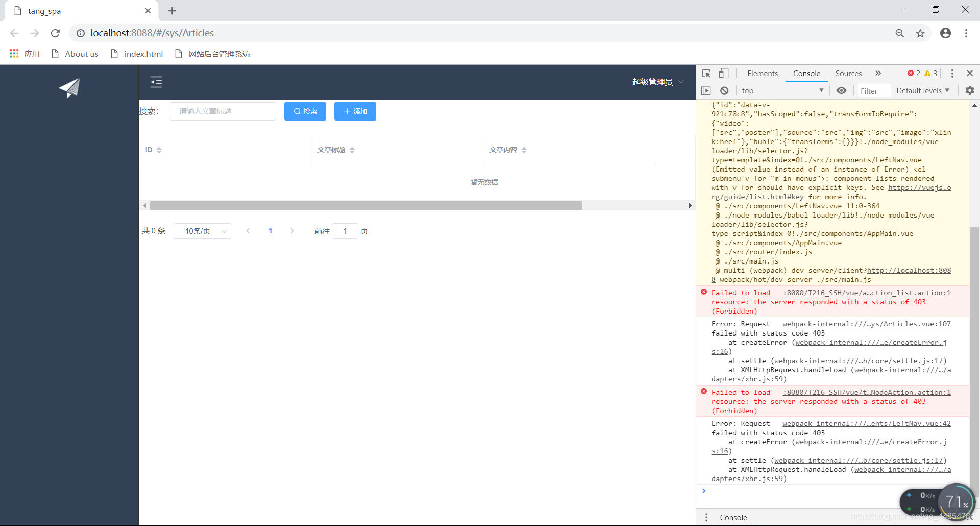Click the blue 搜索 search button
The width and height of the screenshot is (980, 526).
(305, 111)
